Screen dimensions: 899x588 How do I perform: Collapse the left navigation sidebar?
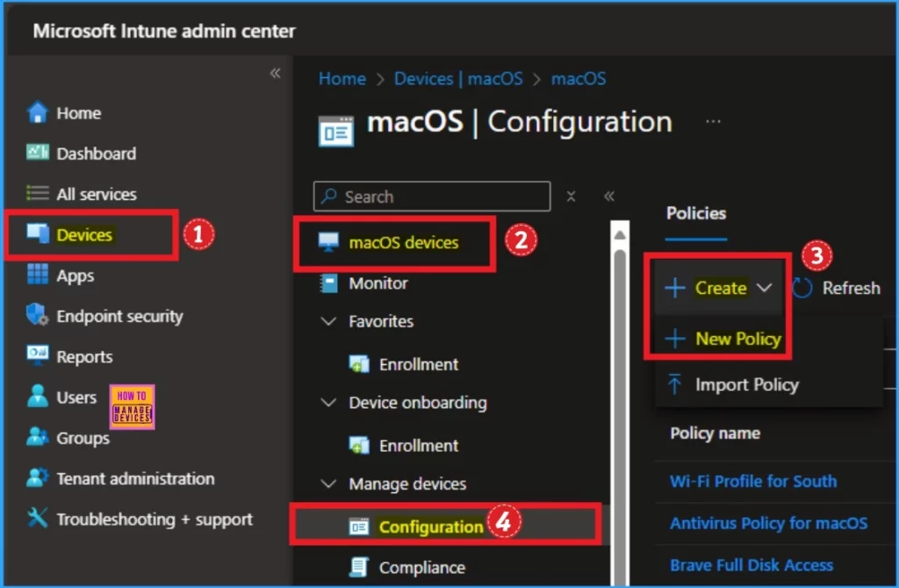tap(275, 74)
